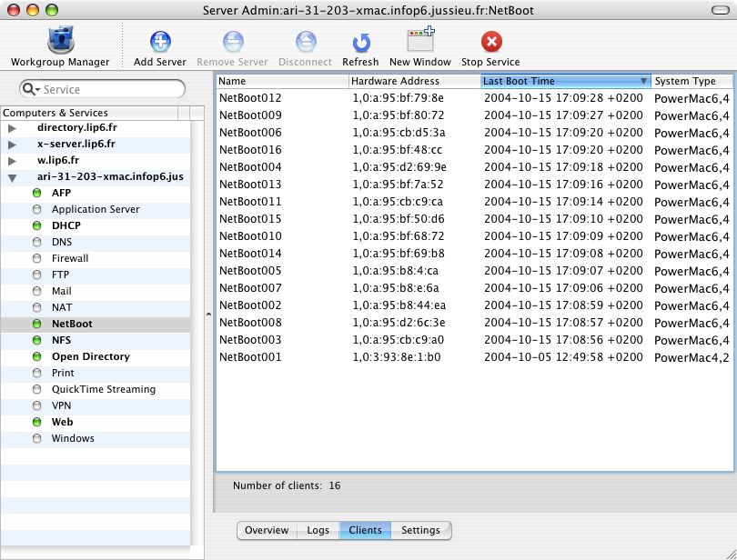The image size is (737, 560).
Task: Collapse the ari-31-203-xmac server node
Action: tap(12, 177)
